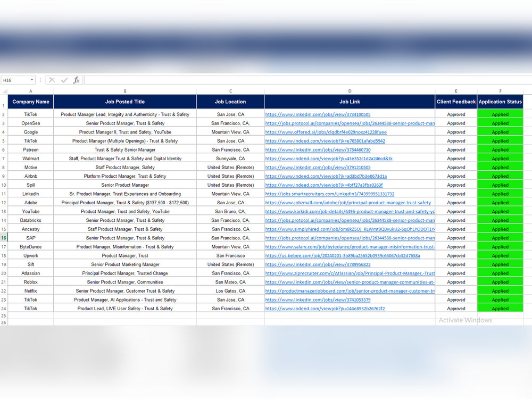
Task: Open the salary.com ByteDance job link
Action: pyautogui.click(x=350, y=247)
